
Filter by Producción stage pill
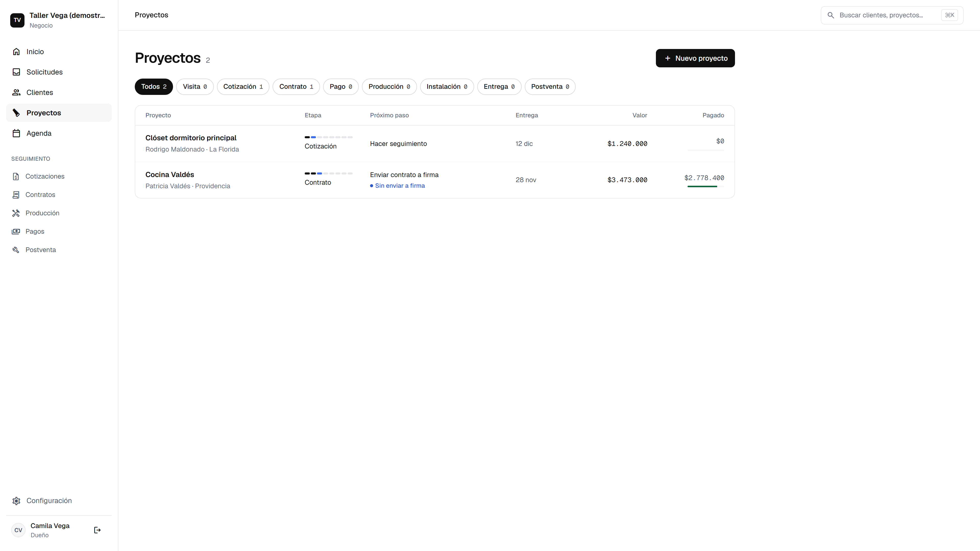pyautogui.click(x=389, y=87)
